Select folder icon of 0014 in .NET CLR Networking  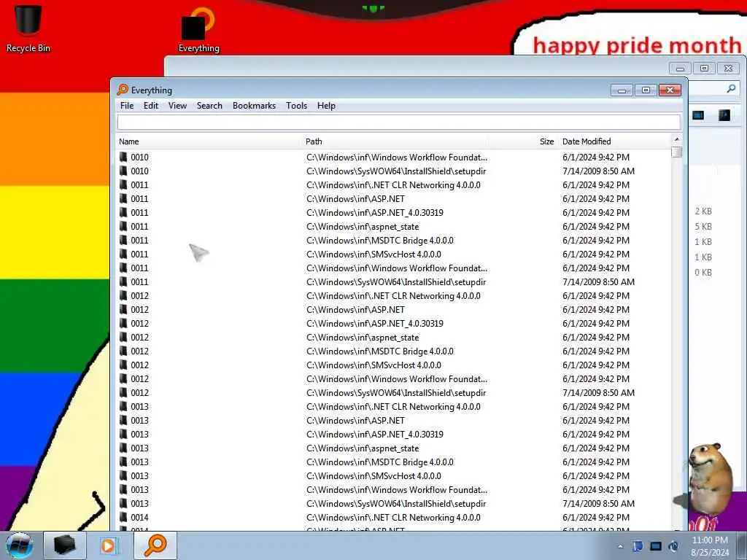point(123,517)
